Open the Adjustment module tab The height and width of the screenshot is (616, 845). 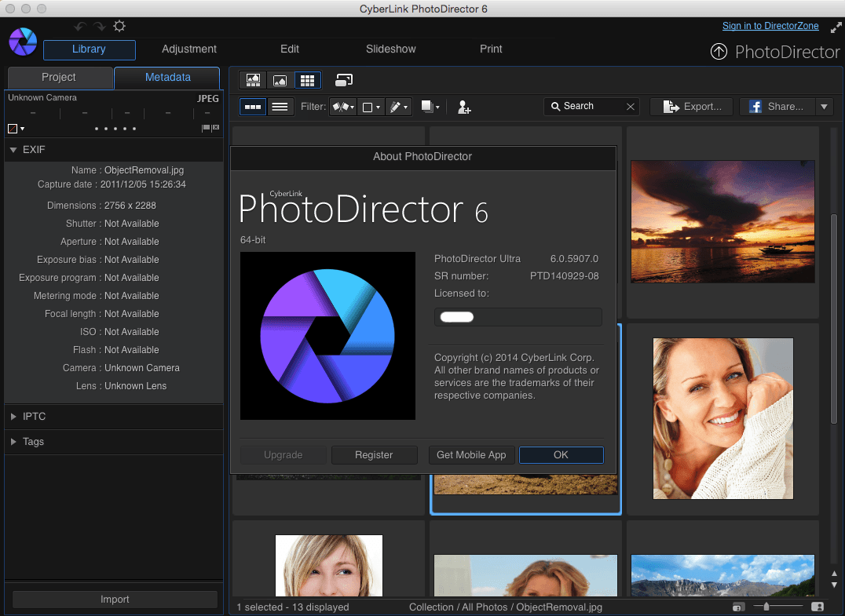click(189, 49)
